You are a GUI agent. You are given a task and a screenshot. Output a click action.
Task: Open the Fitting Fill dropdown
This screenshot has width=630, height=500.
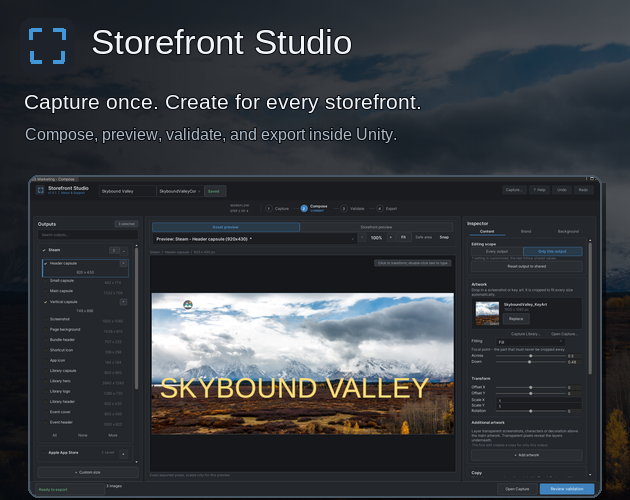point(530,342)
